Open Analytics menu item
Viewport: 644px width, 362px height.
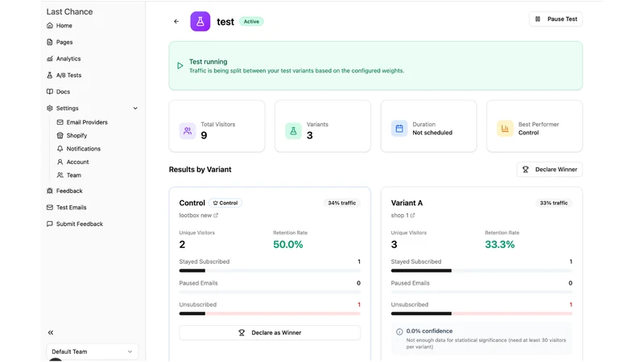tap(68, 59)
